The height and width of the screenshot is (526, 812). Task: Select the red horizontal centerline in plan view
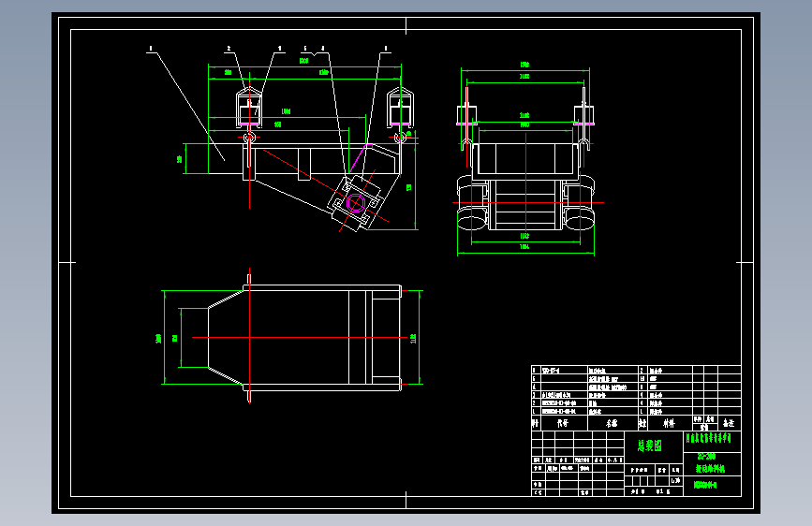(x=300, y=338)
